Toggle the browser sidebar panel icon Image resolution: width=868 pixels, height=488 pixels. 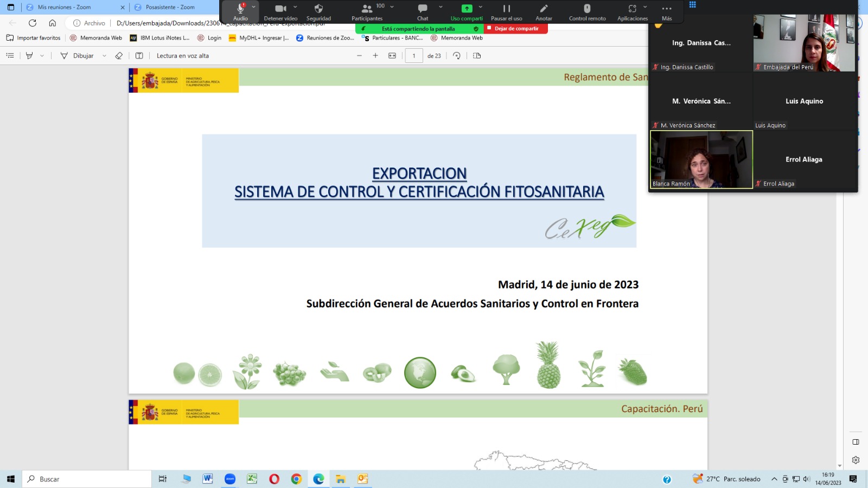tap(856, 442)
